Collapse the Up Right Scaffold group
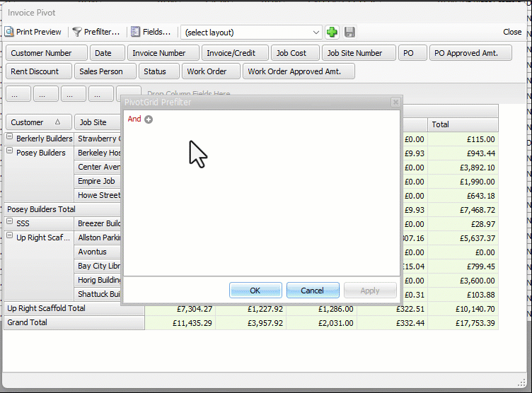Screen dimensions: 532x393 [x=10, y=237]
